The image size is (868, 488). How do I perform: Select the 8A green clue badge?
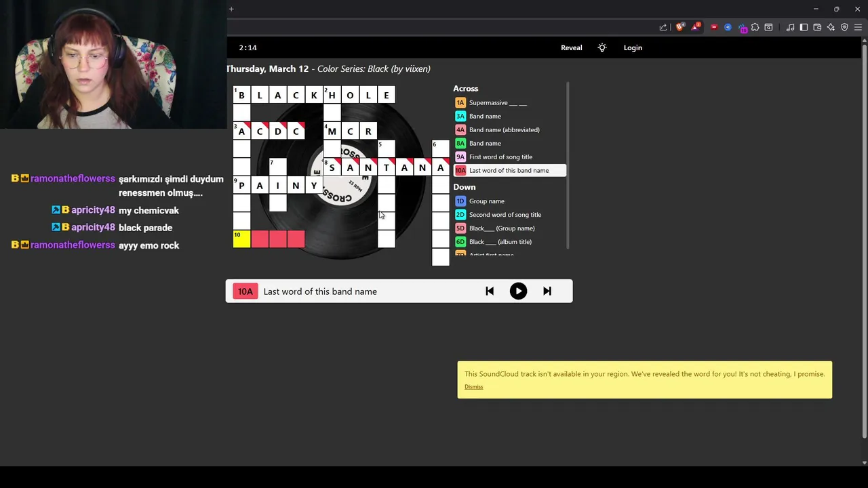tap(460, 143)
